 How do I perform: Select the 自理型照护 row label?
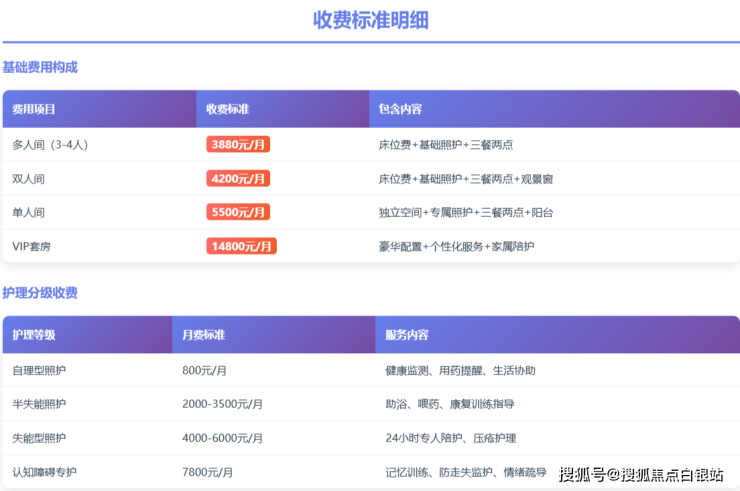click(39, 370)
